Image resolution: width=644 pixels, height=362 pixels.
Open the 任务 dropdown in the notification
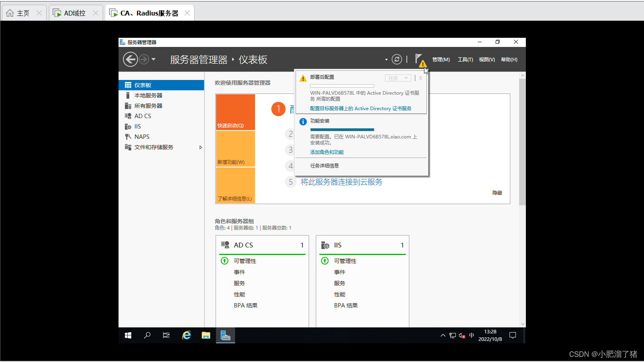coord(398,78)
